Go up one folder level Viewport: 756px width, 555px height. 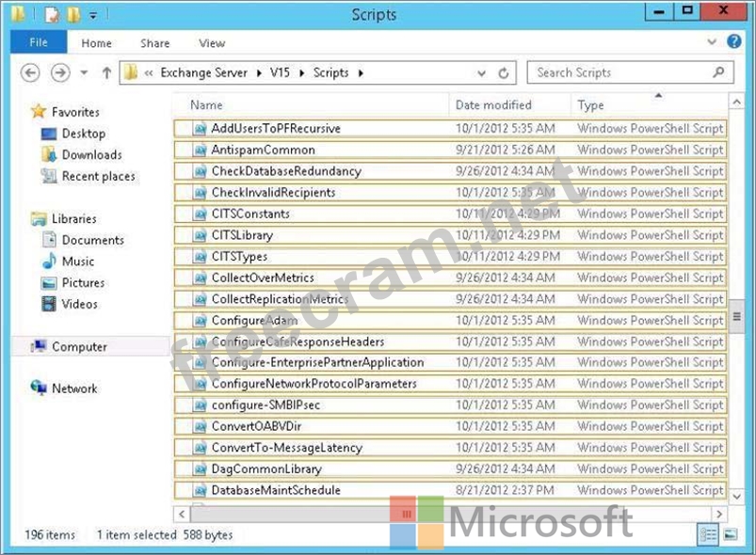(106, 72)
